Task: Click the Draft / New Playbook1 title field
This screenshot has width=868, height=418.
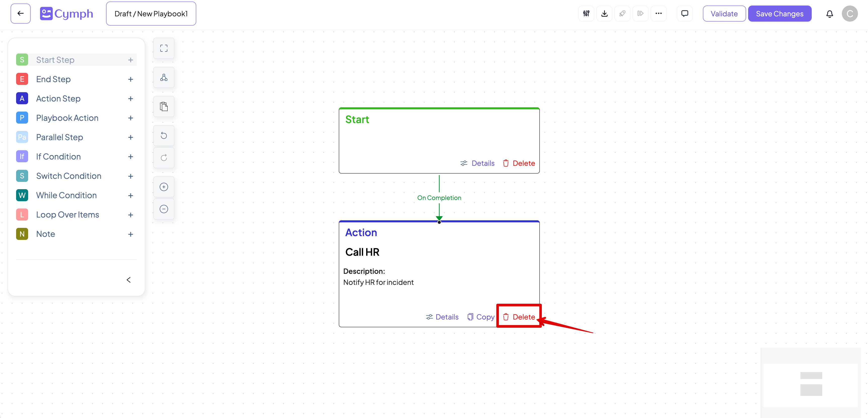Action: (151, 14)
